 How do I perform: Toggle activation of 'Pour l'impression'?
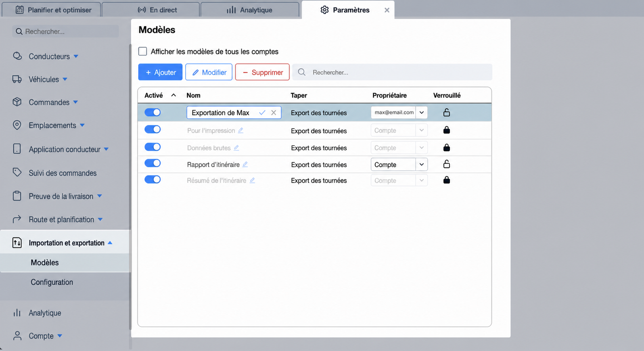pos(153,129)
